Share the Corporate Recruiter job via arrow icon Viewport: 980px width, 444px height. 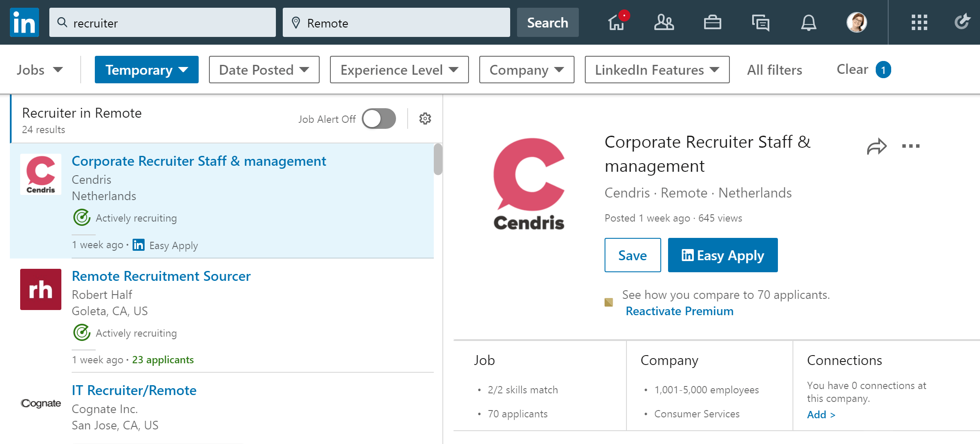(877, 146)
